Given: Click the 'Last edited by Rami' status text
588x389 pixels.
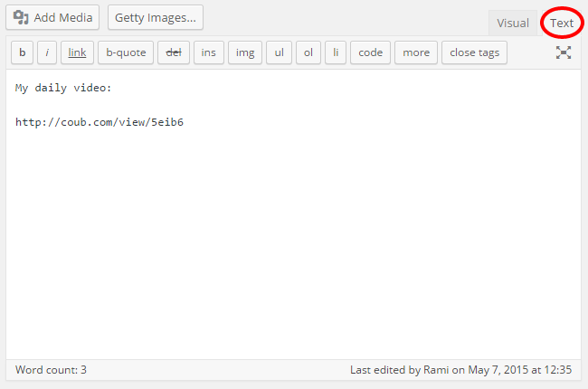Looking at the screenshot, I should tap(460, 370).
